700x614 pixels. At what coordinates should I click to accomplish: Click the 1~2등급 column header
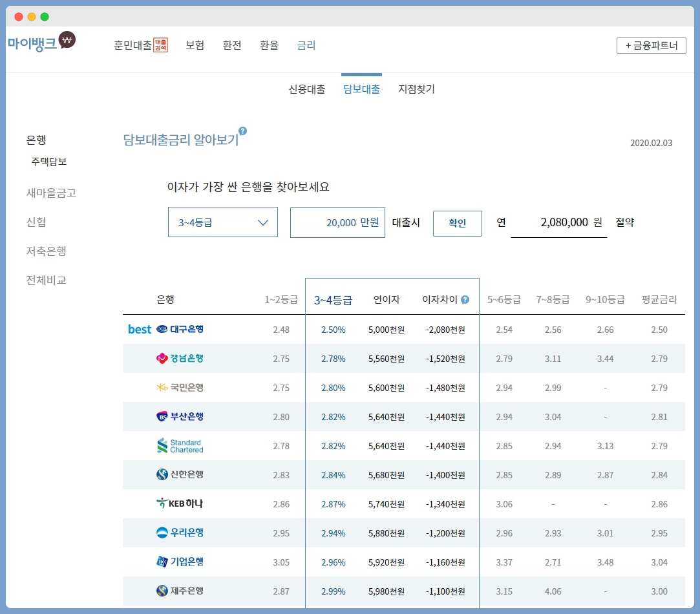281,300
